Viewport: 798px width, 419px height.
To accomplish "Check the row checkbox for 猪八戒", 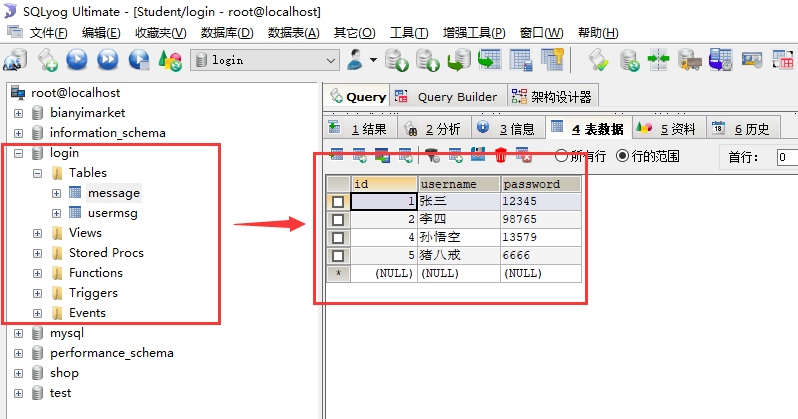I will 338,255.
